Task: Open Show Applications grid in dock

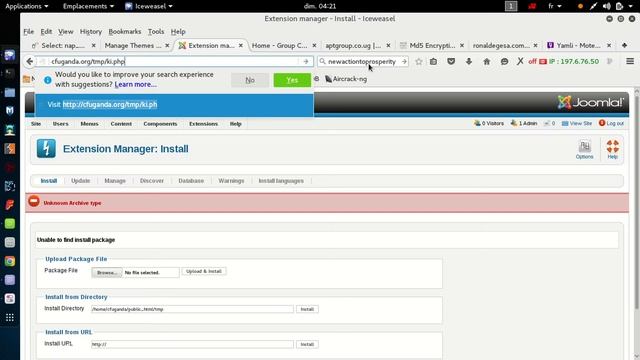Action: coord(10,317)
